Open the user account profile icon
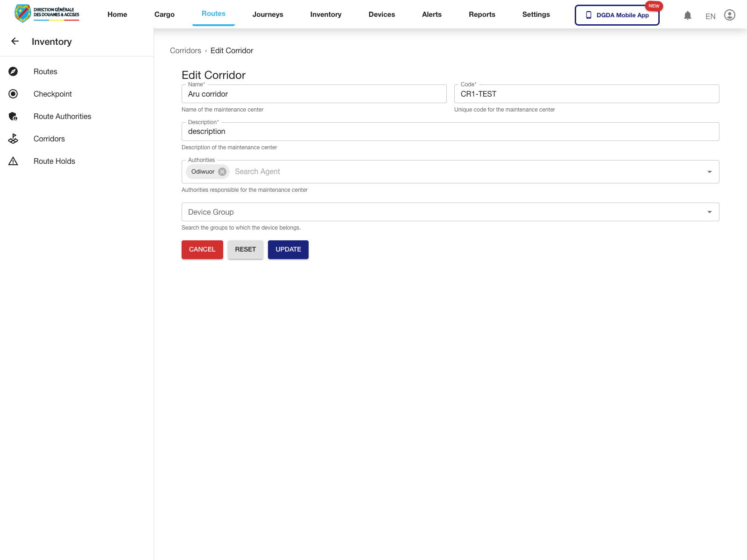The image size is (747, 560). coord(729,15)
